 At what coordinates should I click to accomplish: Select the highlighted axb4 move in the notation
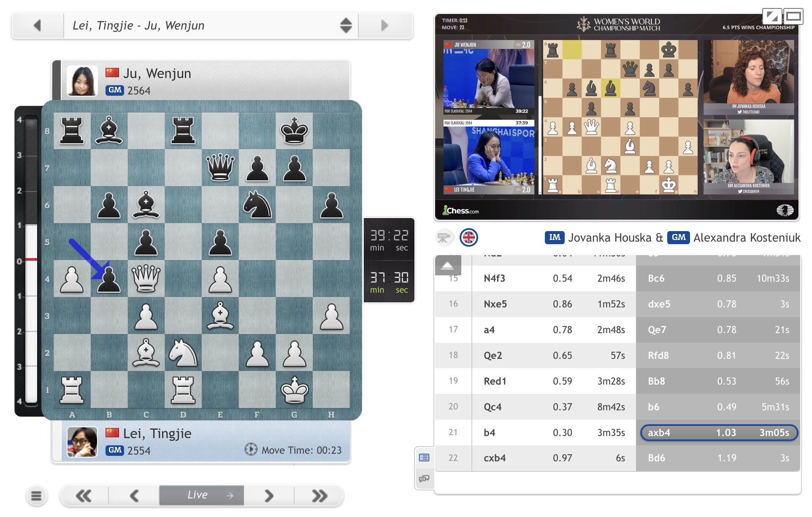point(659,432)
